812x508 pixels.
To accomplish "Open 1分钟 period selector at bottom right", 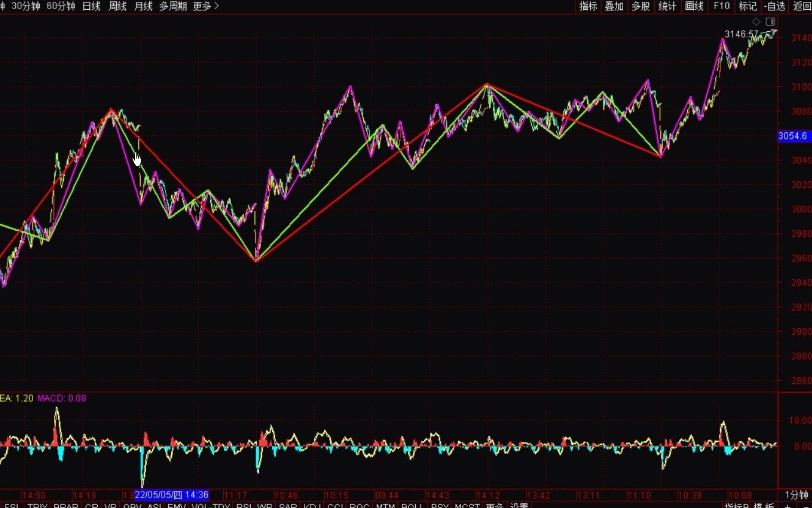I will pyautogui.click(x=796, y=495).
